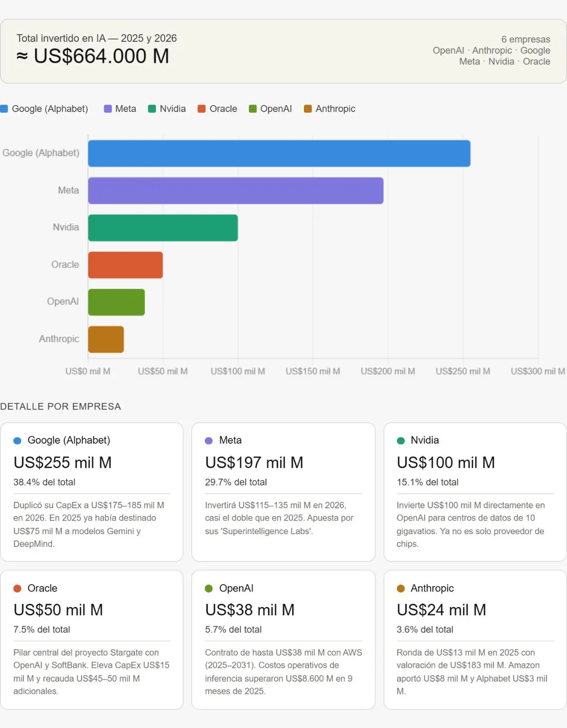The image size is (567, 728).
Task: Click the green dot in the OpenAI card
Action: tap(209, 588)
